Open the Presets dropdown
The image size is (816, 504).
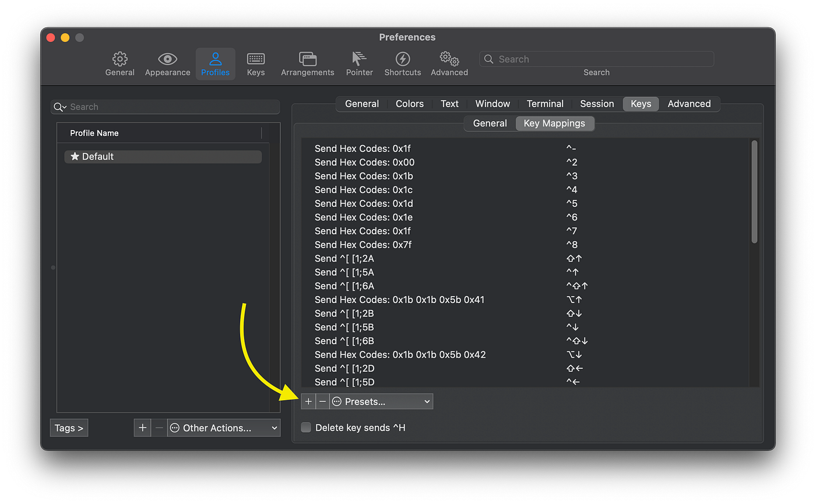381,401
